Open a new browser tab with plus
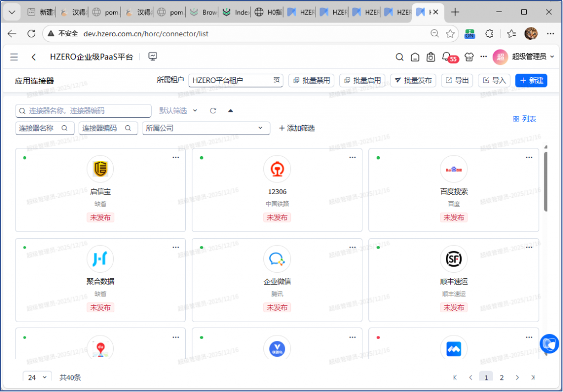563x392 pixels. click(x=455, y=12)
